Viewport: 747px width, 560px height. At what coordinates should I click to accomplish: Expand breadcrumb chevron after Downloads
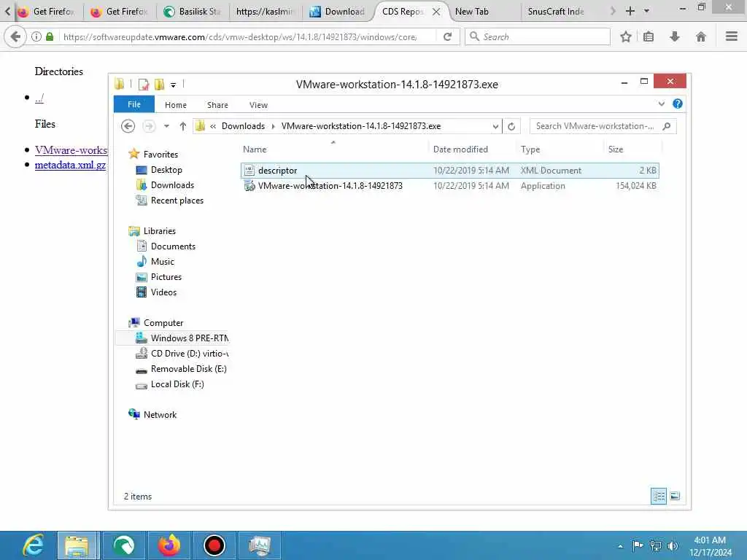pyautogui.click(x=273, y=126)
